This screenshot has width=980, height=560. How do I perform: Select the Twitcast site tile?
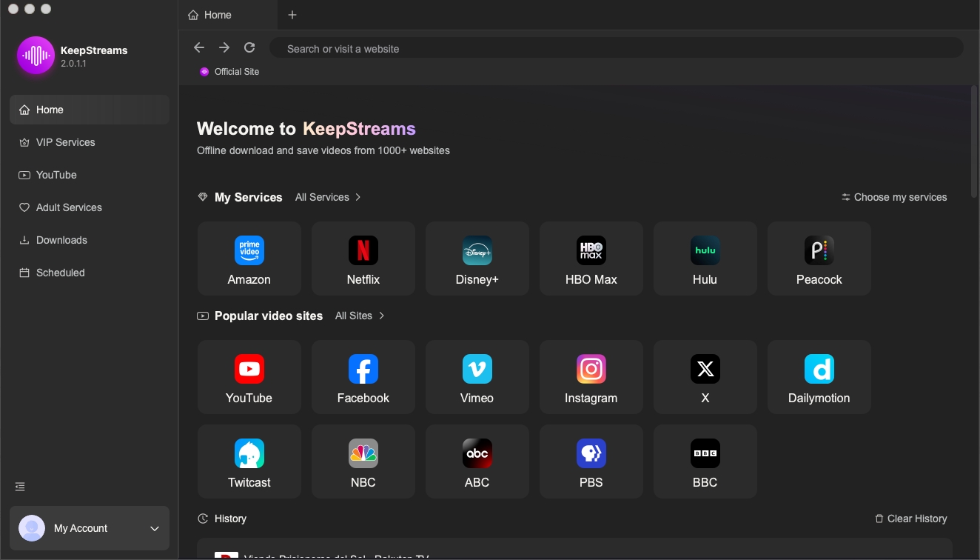249,461
